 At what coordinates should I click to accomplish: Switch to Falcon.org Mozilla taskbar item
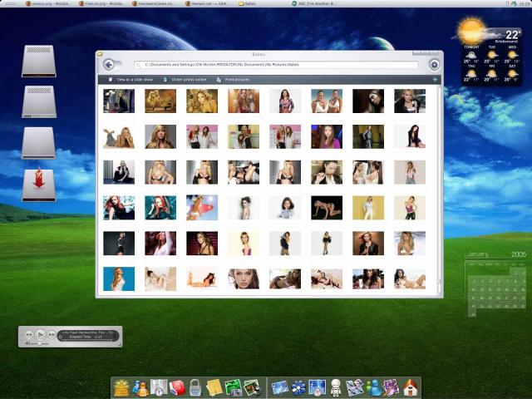pyautogui.click(x=101, y=3)
